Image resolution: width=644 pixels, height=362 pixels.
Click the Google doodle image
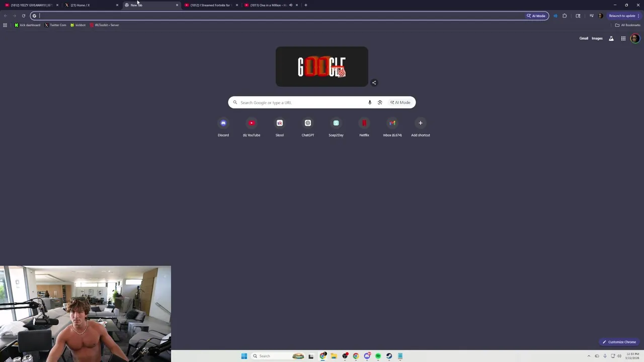click(x=322, y=66)
